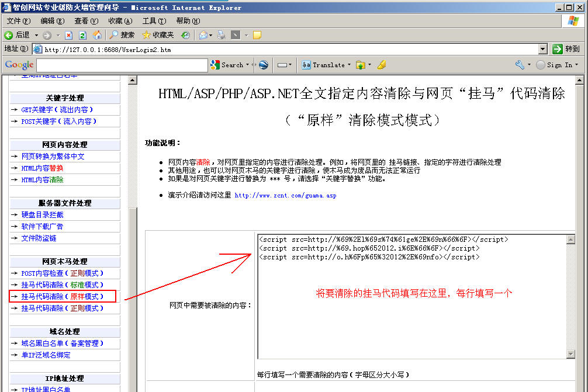
Task: Click the highlighter icon in Google toolbar
Action: (x=382, y=65)
